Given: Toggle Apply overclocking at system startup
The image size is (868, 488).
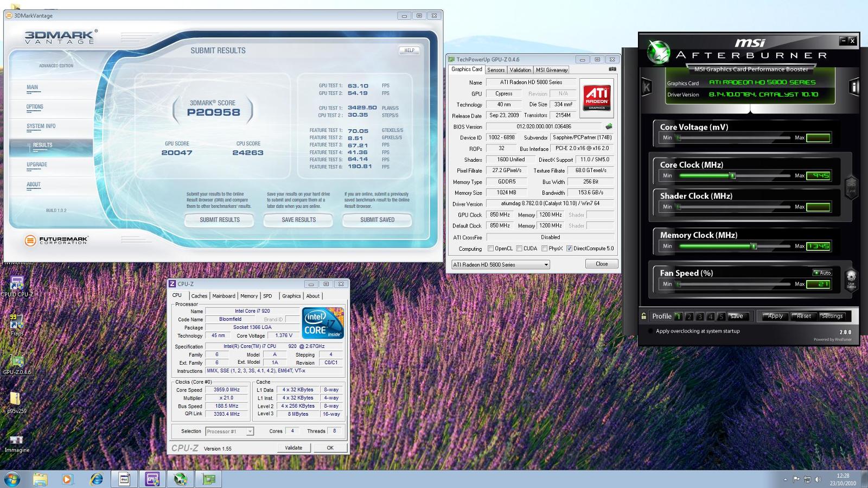Looking at the screenshot, I should 651,331.
